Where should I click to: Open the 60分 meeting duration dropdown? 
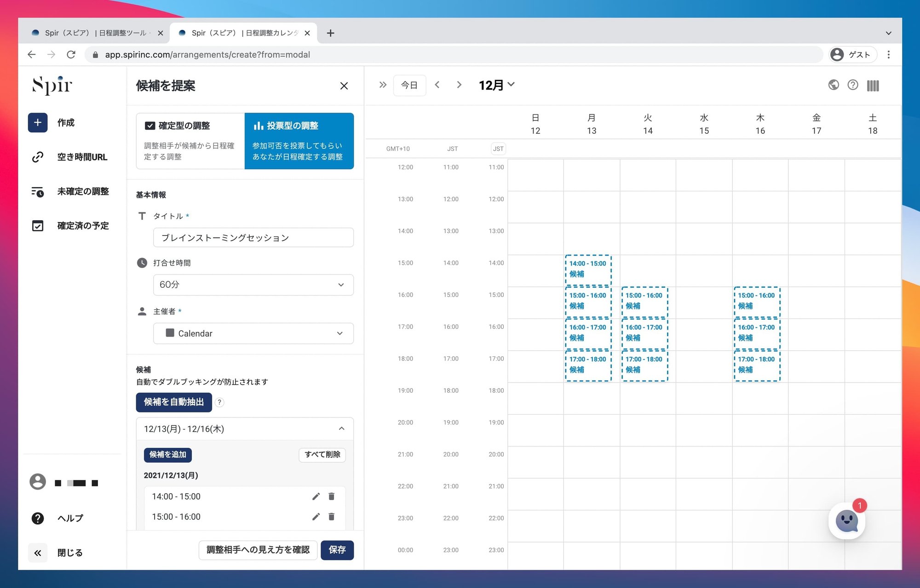(253, 285)
